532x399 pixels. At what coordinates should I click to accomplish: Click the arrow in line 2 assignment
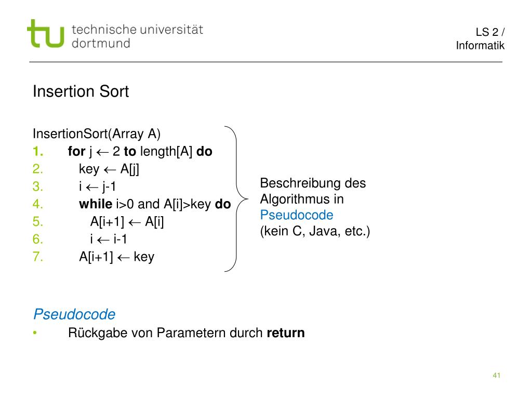coord(110,170)
